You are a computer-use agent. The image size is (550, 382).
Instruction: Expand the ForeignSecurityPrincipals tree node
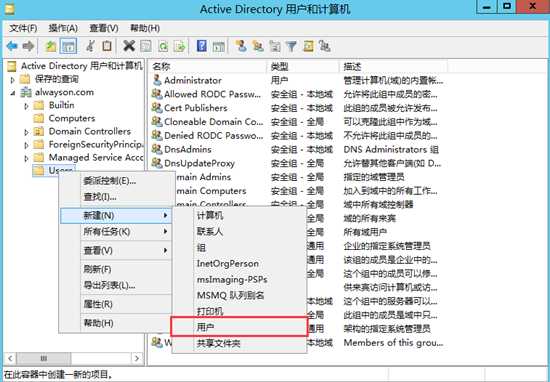click(26, 145)
